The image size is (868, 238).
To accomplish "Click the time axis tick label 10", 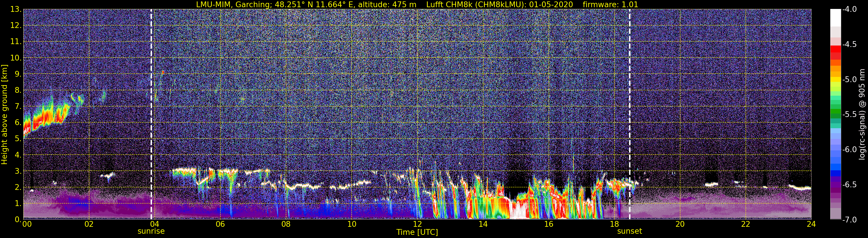I will 352,224.
